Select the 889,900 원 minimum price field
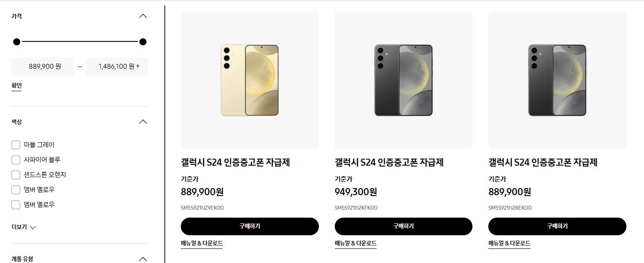The height and width of the screenshot is (263, 644). (43, 67)
